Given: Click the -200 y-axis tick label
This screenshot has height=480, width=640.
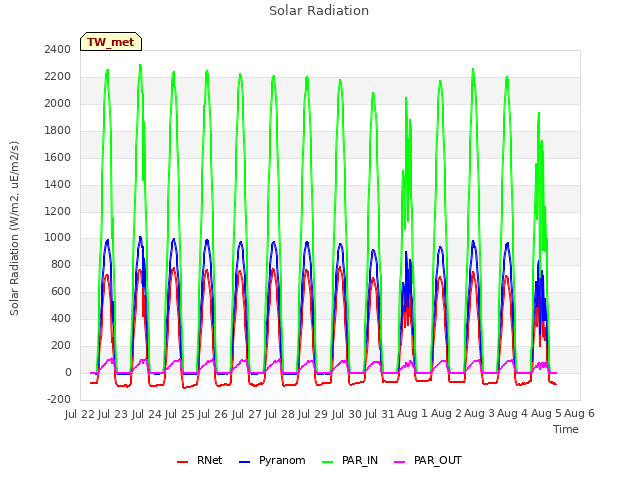Looking at the screenshot, I should [x=59, y=399].
